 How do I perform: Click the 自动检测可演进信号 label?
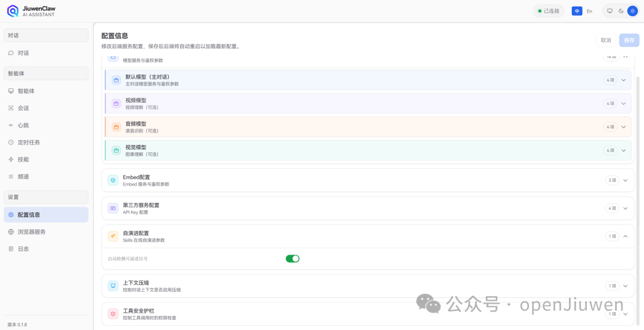click(128, 259)
